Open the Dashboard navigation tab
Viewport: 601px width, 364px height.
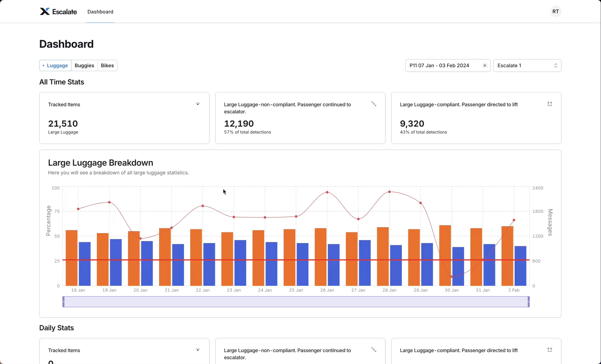click(100, 12)
